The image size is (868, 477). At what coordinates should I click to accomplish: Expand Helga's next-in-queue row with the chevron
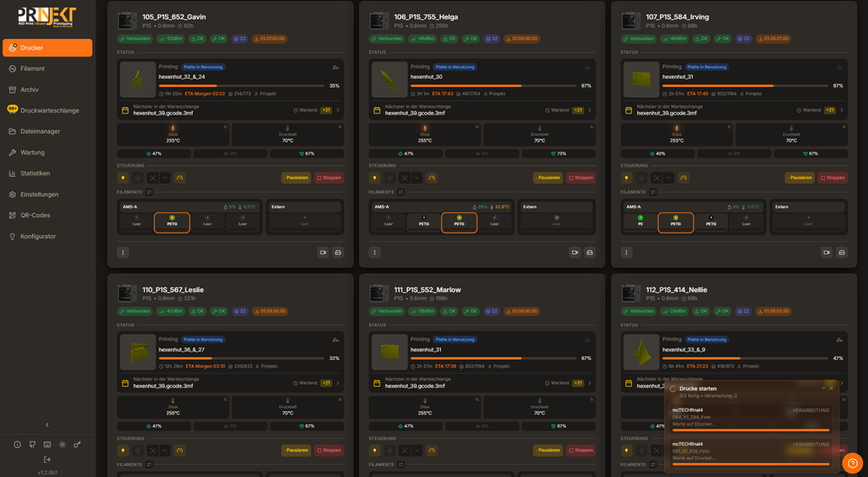[590, 110]
